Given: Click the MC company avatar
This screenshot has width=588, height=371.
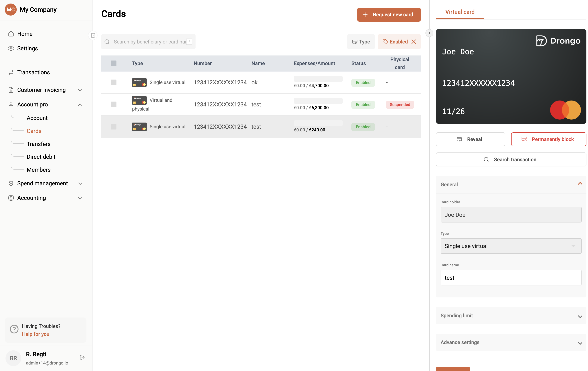Looking at the screenshot, I should [10, 9].
